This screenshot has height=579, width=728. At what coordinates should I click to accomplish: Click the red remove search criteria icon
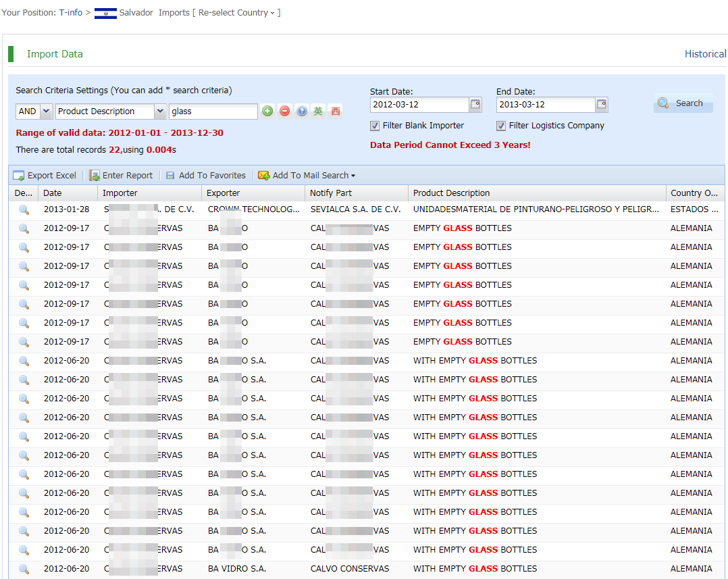point(284,111)
